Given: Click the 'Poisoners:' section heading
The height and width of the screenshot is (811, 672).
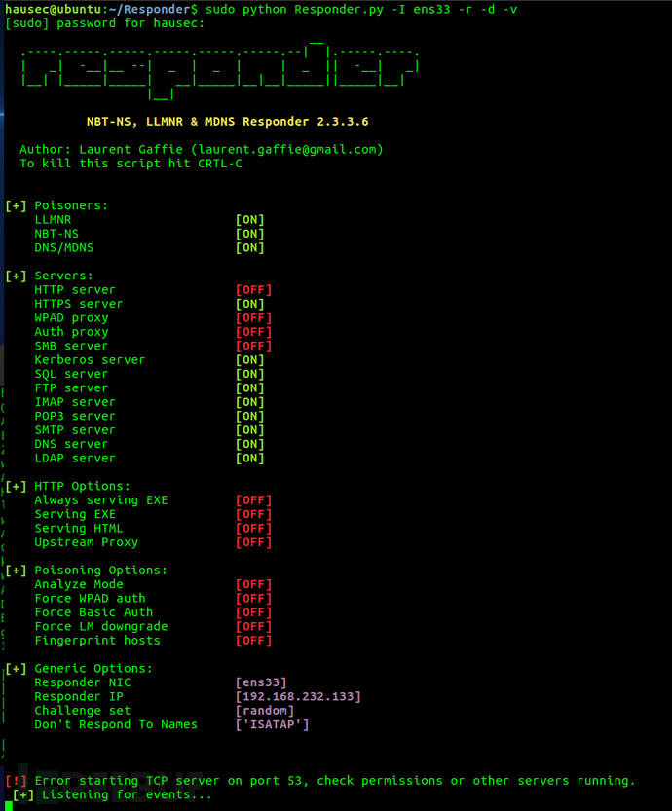Looking at the screenshot, I should click(x=71, y=205).
